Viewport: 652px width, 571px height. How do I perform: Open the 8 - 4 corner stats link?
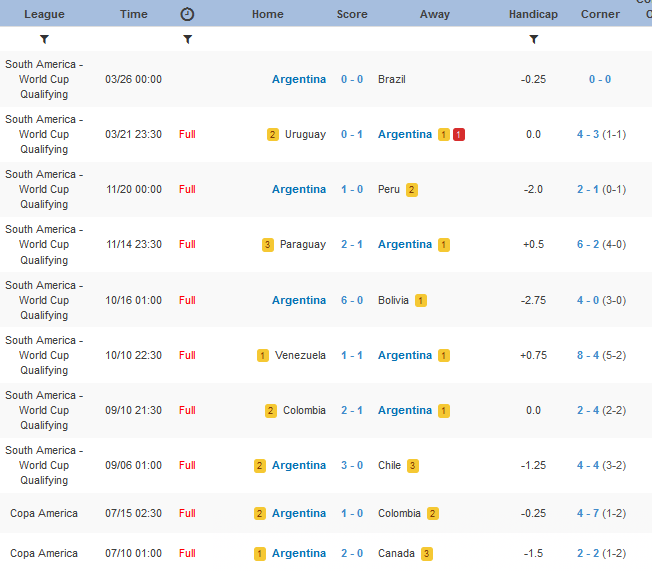pos(587,355)
